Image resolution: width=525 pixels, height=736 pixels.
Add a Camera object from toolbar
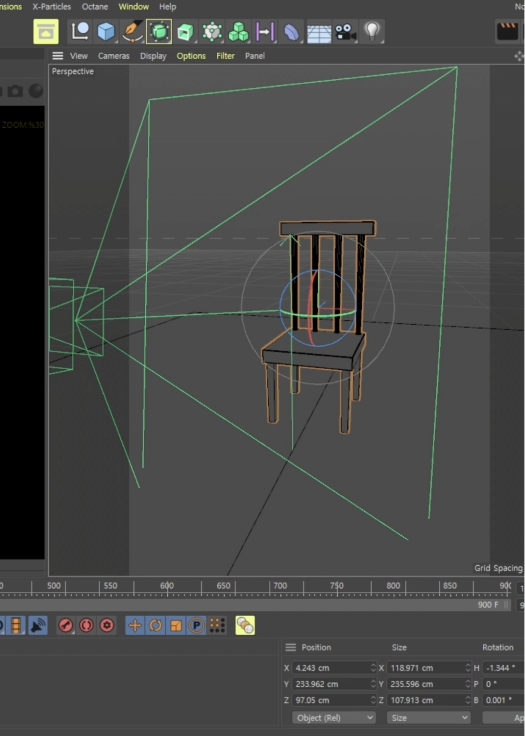pyautogui.click(x=346, y=32)
